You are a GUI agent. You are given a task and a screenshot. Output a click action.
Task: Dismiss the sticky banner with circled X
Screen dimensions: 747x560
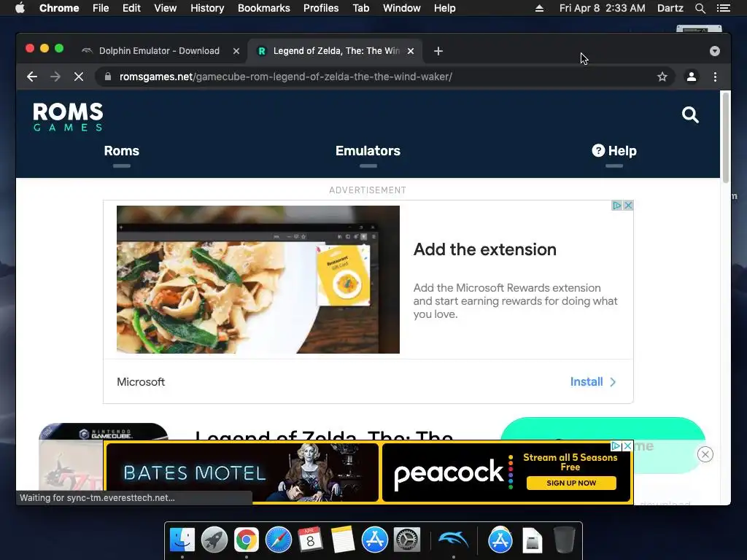(705, 454)
